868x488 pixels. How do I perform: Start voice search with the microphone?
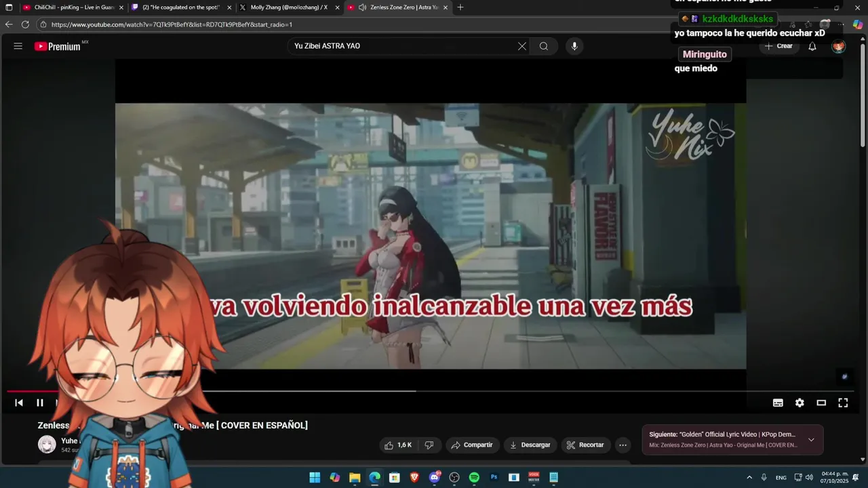coord(574,46)
